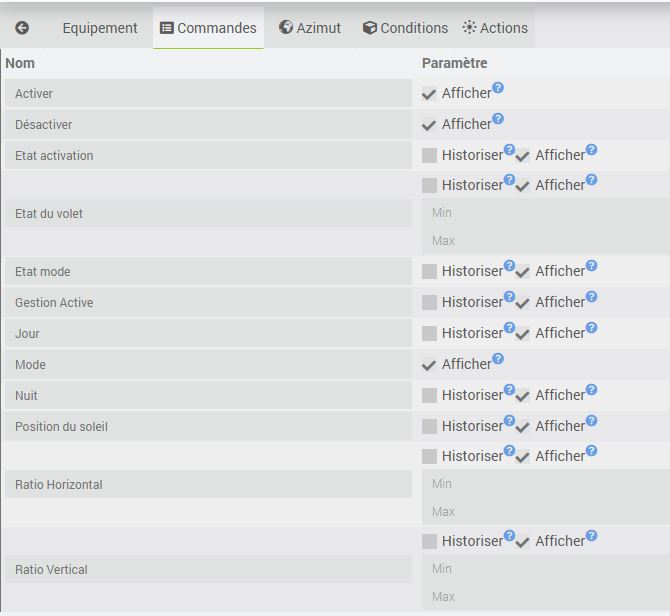Click Afficher help icon in Ratio Vertical row
Screen dimensions: 670x616
[591, 536]
